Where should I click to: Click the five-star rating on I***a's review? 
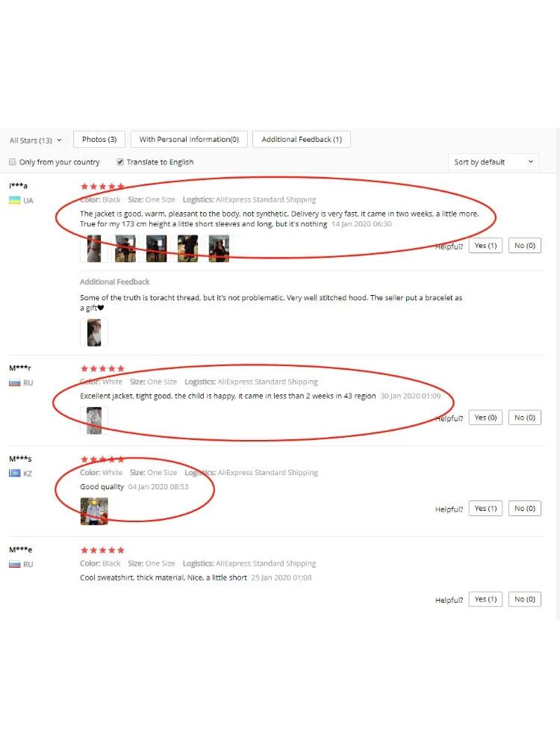[x=102, y=186]
